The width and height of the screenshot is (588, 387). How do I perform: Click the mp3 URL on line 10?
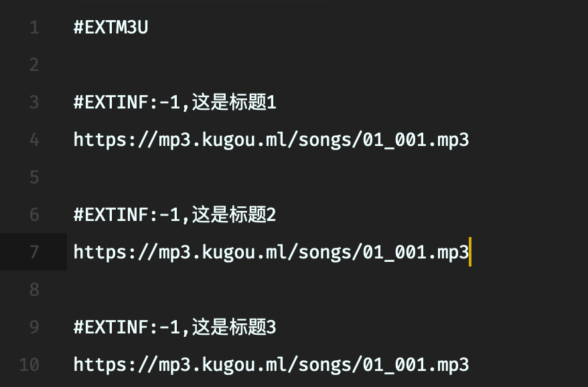tap(271, 365)
